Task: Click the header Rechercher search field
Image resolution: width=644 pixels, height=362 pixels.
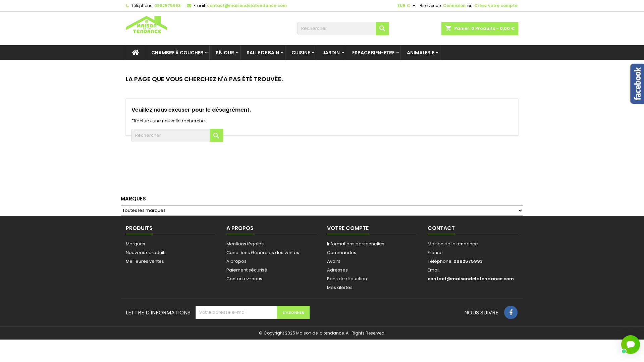Action: [x=336, y=28]
